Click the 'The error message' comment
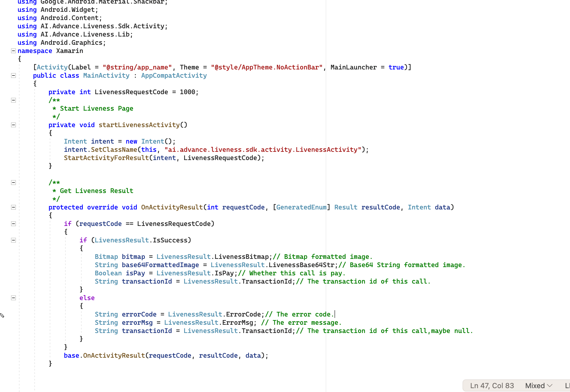 (301, 323)
